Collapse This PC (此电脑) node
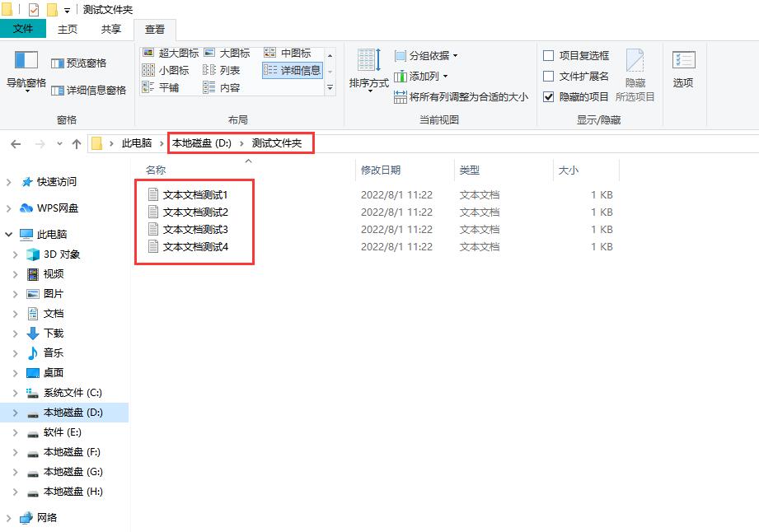The height and width of the screenshot is (532, 759). tap(9, 235)
